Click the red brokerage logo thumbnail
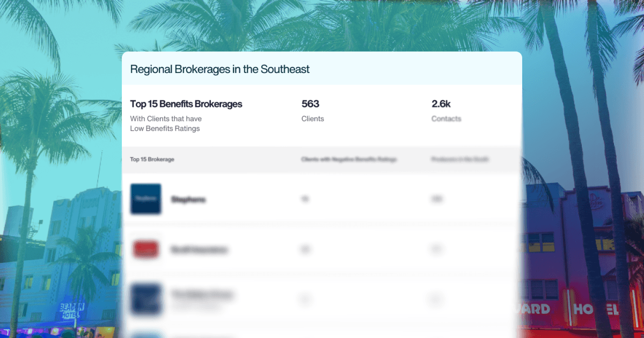 [x=145, y=249]
